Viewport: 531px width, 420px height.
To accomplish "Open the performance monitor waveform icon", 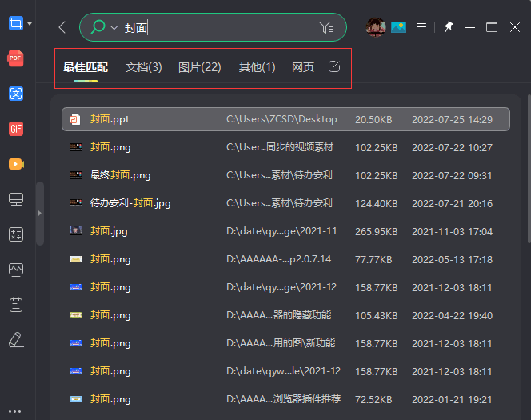I will tap(16, 270).
